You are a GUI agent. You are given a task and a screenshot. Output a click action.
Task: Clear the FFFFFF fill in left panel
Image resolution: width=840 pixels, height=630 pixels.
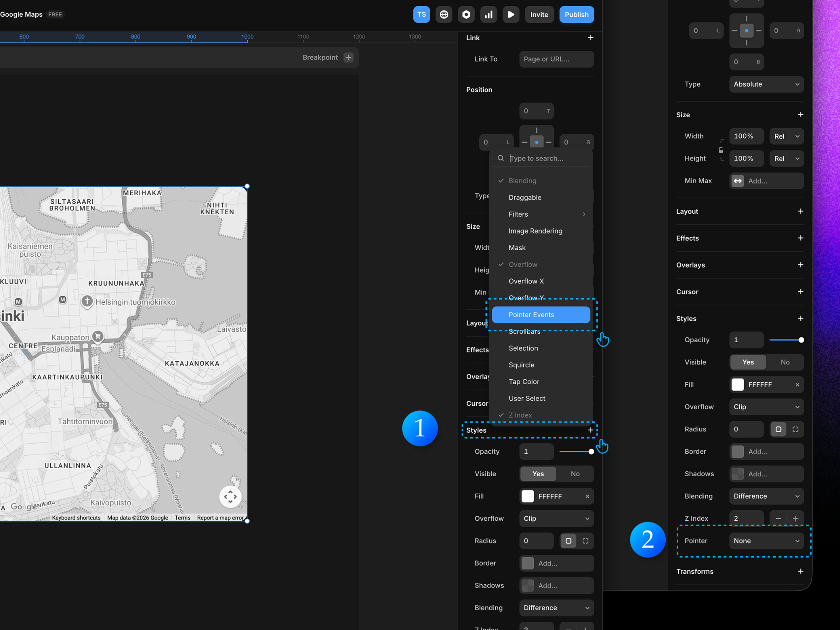pyautogui.click(x=587, y=496)
